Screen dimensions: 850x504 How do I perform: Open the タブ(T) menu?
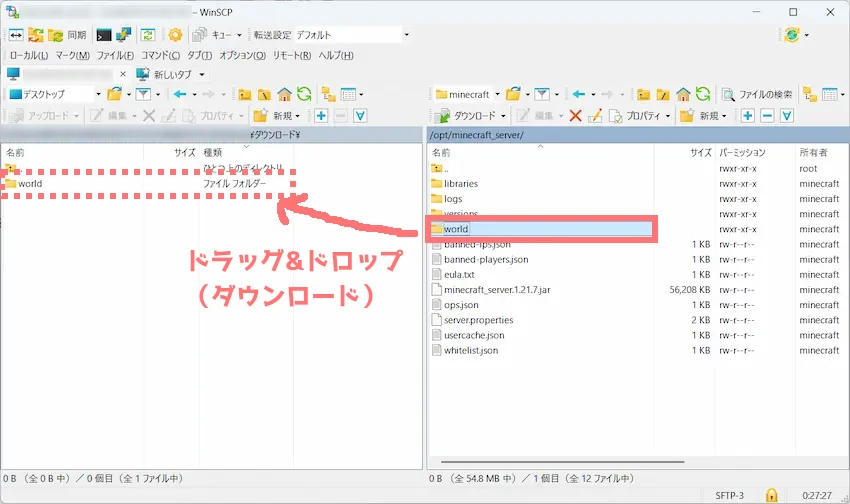click(199, 55)
